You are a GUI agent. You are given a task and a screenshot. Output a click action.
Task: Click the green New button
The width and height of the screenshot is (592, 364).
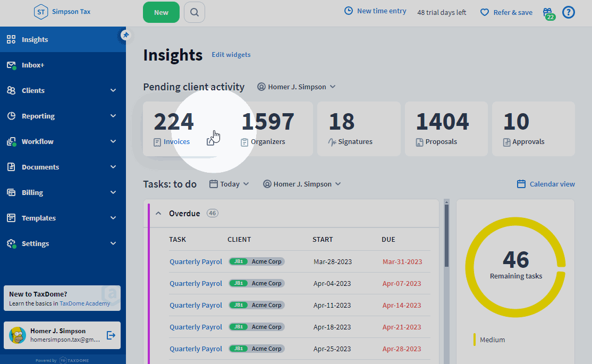point(161,12)
